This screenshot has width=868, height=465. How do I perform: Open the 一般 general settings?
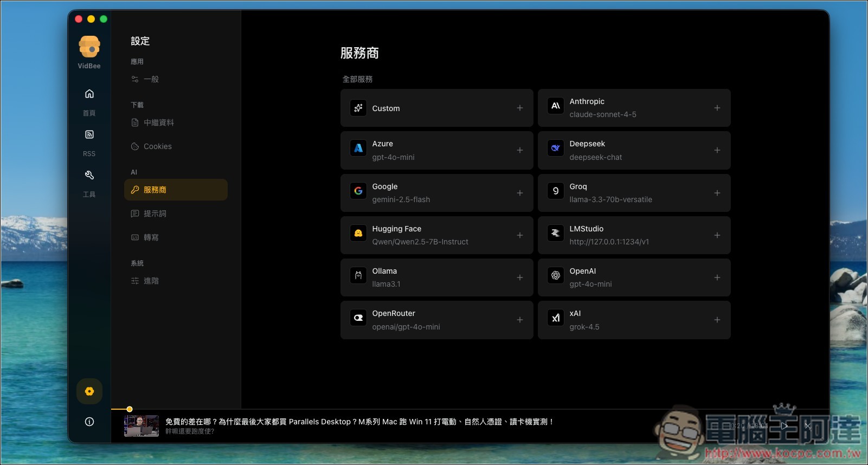[x=176, y=79]
